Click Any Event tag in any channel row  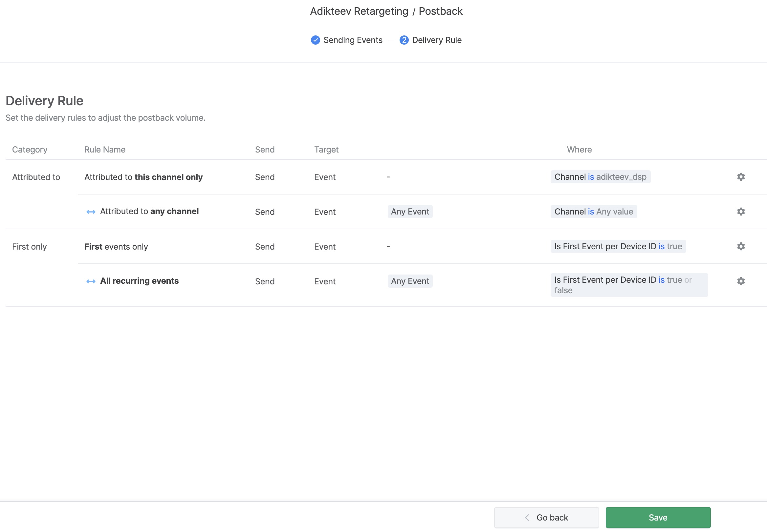pyautogui.click(x=410, y=211)
